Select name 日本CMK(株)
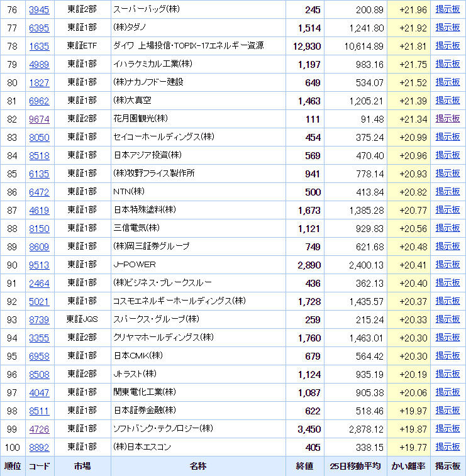466x476 pixels. (138, 356)
